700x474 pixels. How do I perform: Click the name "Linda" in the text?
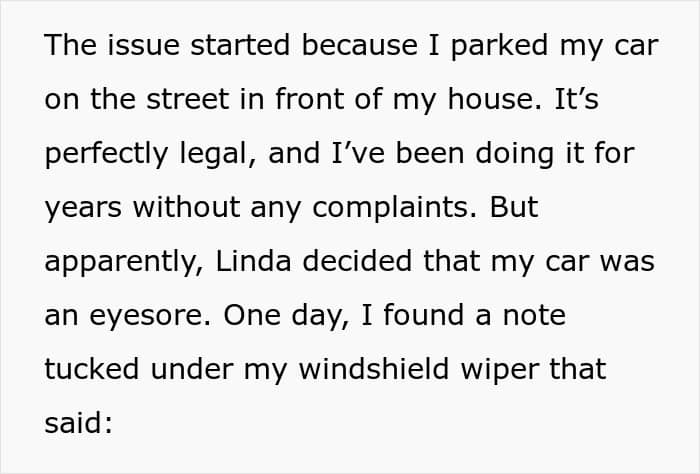(253, 261)
